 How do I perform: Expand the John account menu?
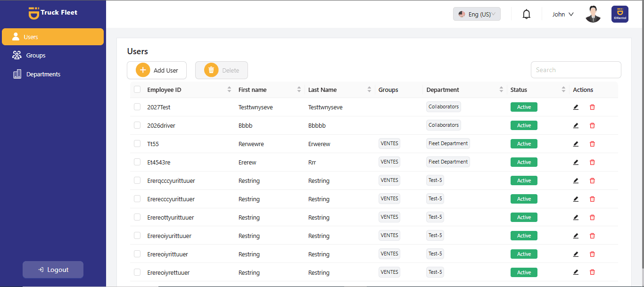point(563,14)
